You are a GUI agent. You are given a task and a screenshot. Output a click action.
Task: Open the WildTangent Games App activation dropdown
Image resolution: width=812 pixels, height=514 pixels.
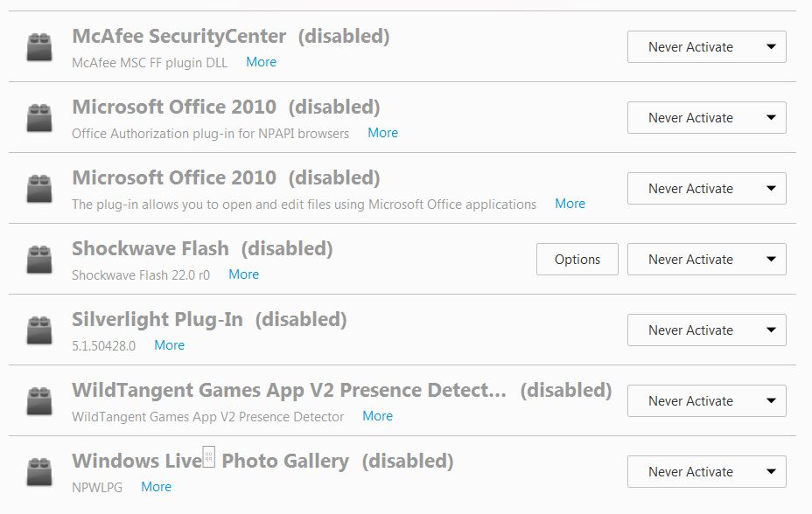(706, 401)
